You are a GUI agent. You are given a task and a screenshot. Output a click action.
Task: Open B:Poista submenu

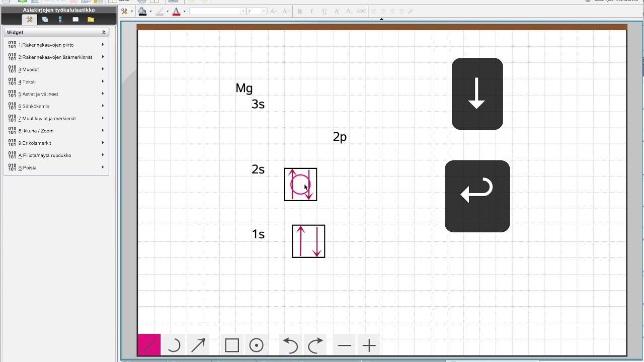tap(56, 167)
